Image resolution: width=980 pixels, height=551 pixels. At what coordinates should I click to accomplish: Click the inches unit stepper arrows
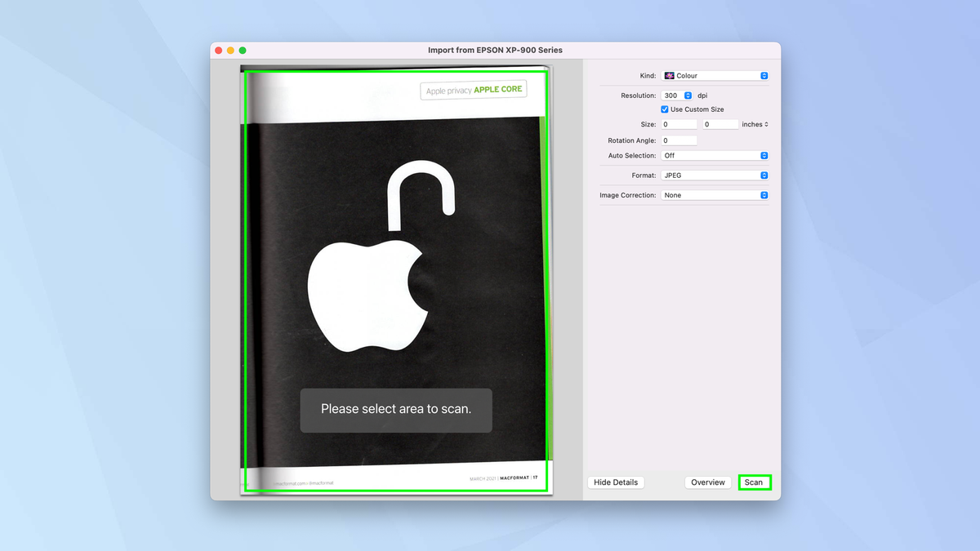[765, 124]
